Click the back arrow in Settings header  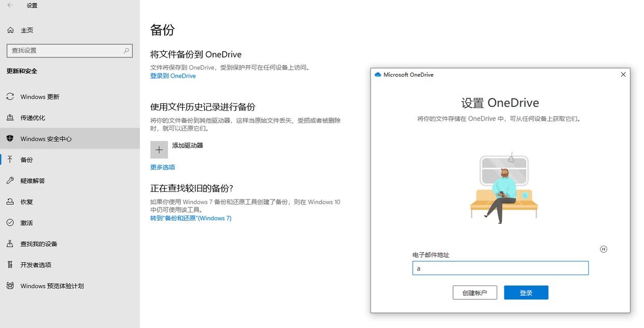pos(10,5)
